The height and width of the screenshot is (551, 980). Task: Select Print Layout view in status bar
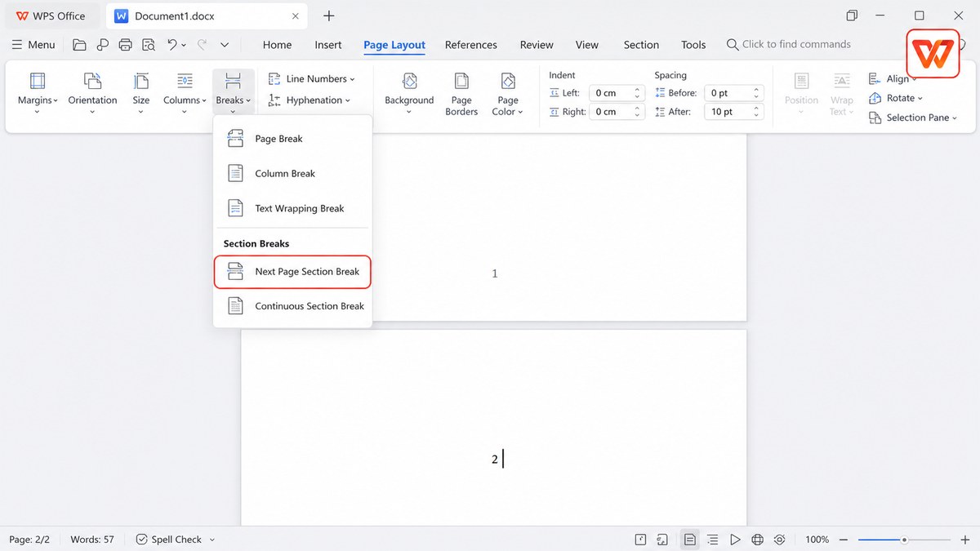[690, 540]
